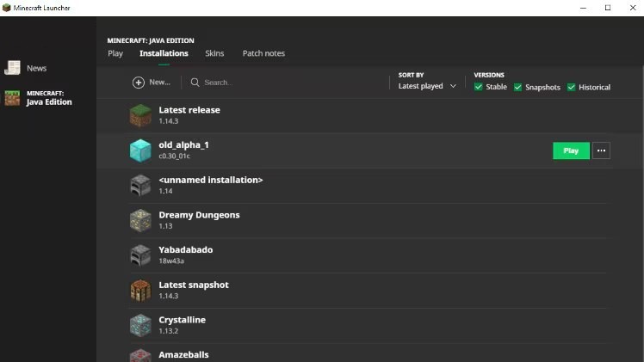644x362 pixels.
Task: Select the Yabadabado installation name
Action: [186, 249]
